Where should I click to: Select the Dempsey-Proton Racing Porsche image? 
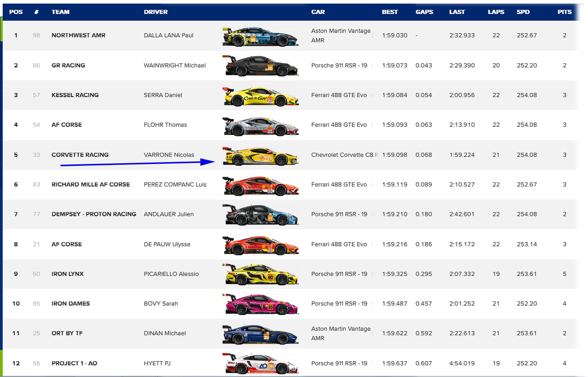260,215
